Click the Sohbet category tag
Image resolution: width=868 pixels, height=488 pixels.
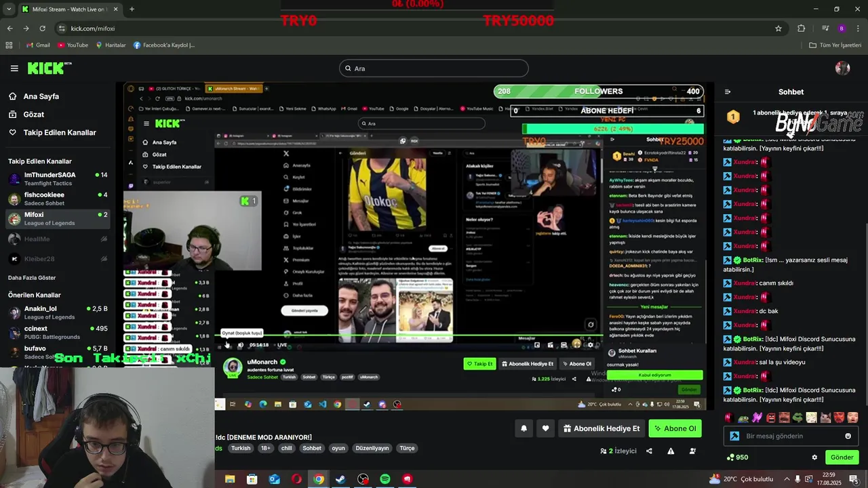[312, 448]
